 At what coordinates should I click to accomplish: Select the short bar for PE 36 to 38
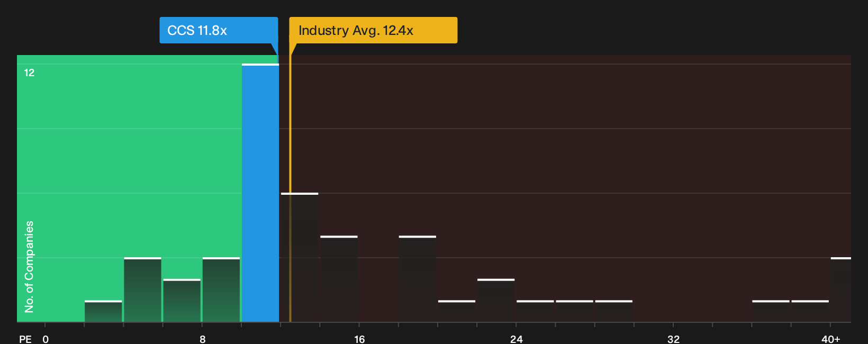coord(771,311)
